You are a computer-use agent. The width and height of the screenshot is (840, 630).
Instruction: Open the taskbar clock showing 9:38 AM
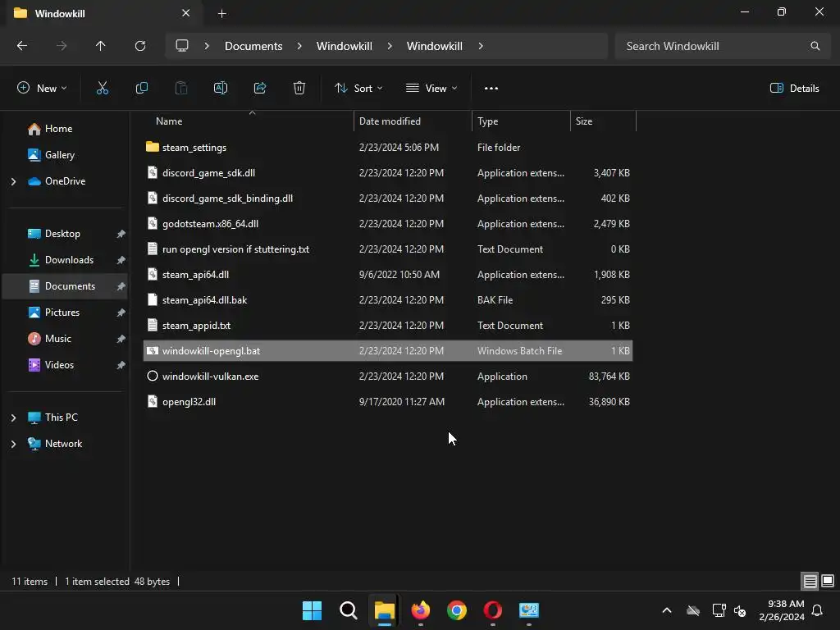point(782,610)
